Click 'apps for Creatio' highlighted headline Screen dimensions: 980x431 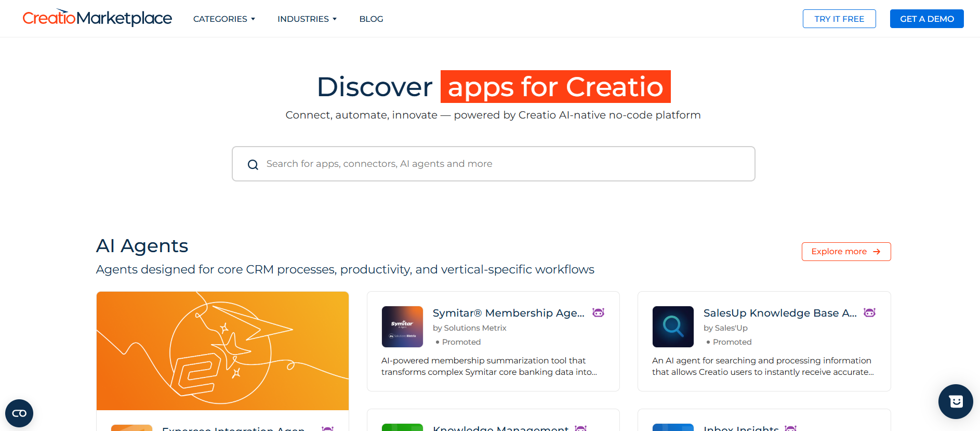[555, 86]
